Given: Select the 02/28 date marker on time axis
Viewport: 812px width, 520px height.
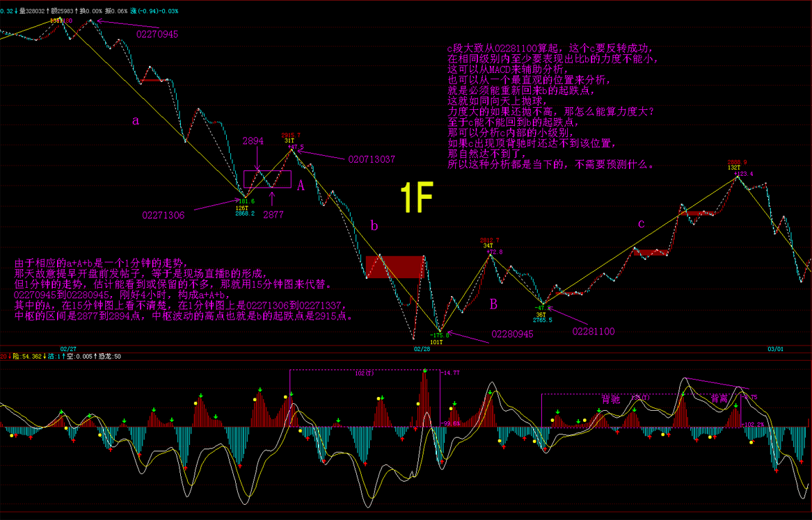Looking at the screenshot, I should (x=422, y=349).
